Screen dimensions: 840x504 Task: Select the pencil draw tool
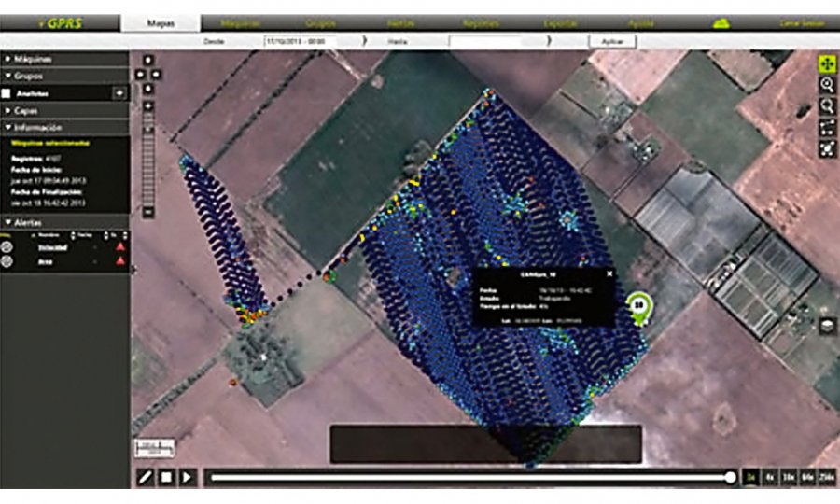point(145,477)
